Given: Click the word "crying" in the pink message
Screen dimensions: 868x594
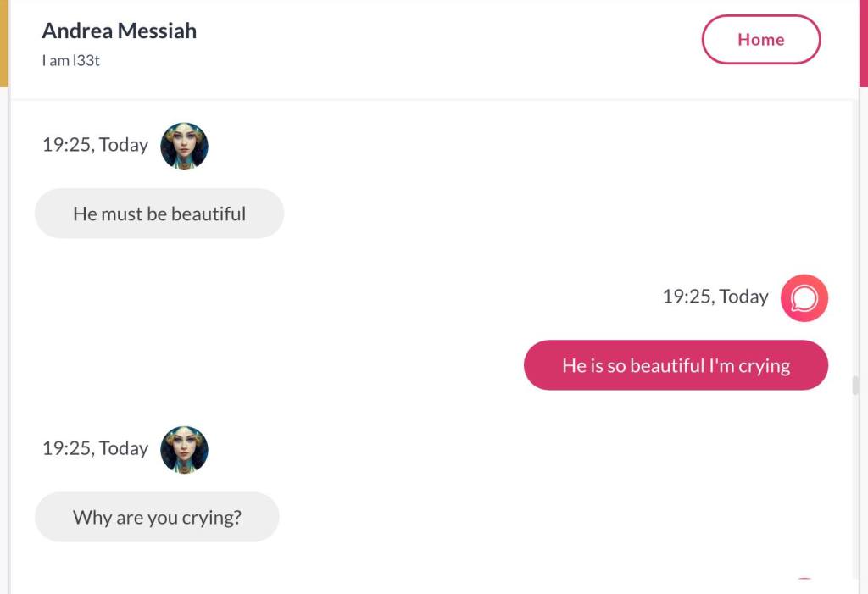Looking at the screenshot, I should [764, 366].
